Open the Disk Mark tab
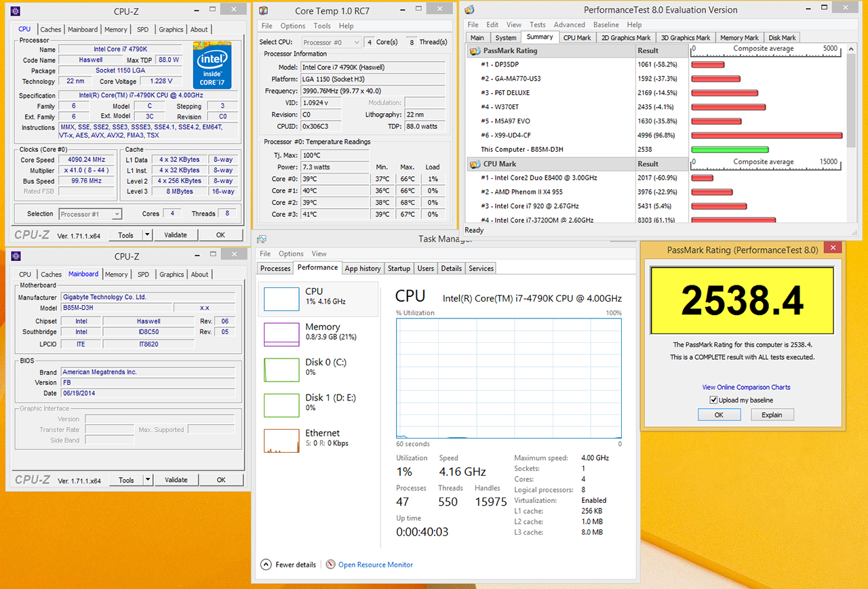Image resolution: width=868 pixels, height=589 pixels. [782, 37]
